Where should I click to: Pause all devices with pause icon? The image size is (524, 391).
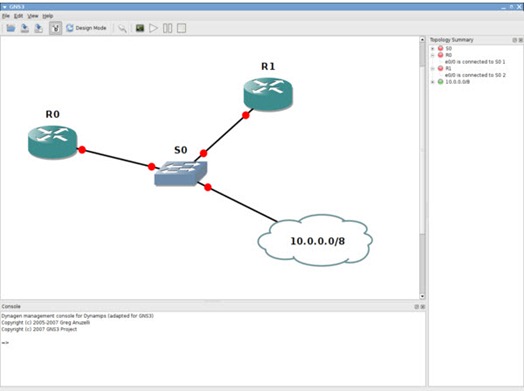coord(167,28)
